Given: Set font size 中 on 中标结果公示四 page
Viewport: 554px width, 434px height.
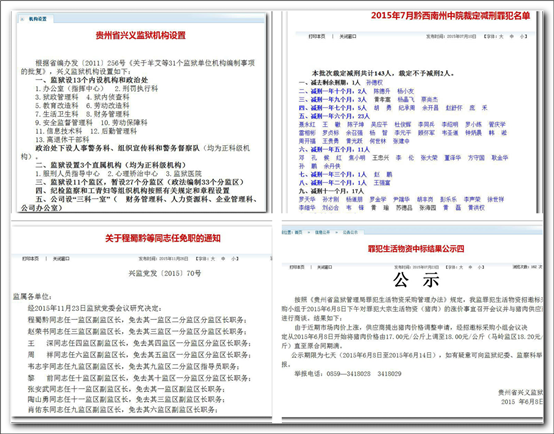Looking at the screenshot, I should (470, 267).
